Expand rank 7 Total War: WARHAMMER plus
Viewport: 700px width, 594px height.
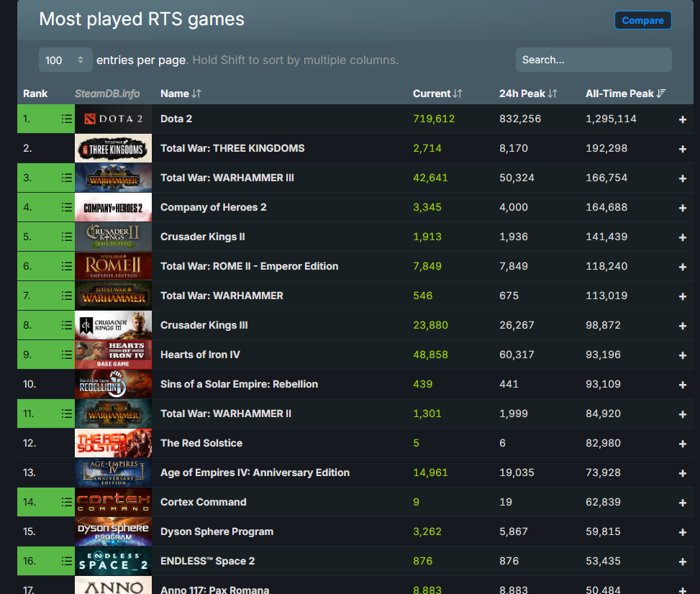click(x=682, y=296)
